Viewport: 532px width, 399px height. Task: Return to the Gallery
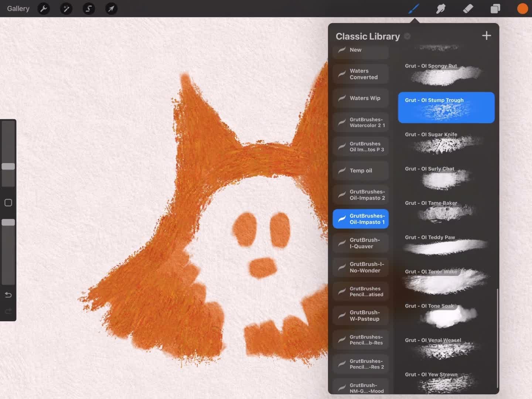(x=18, y=8)
